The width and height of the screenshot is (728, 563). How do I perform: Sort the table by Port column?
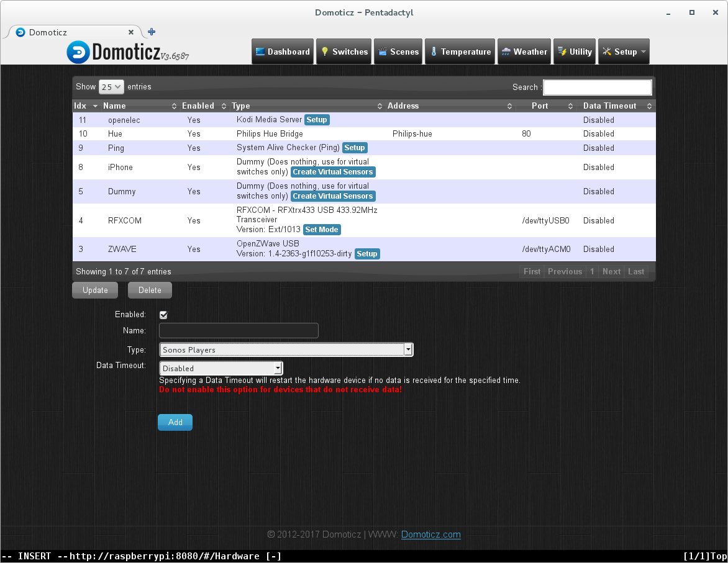tap(545, 106)
